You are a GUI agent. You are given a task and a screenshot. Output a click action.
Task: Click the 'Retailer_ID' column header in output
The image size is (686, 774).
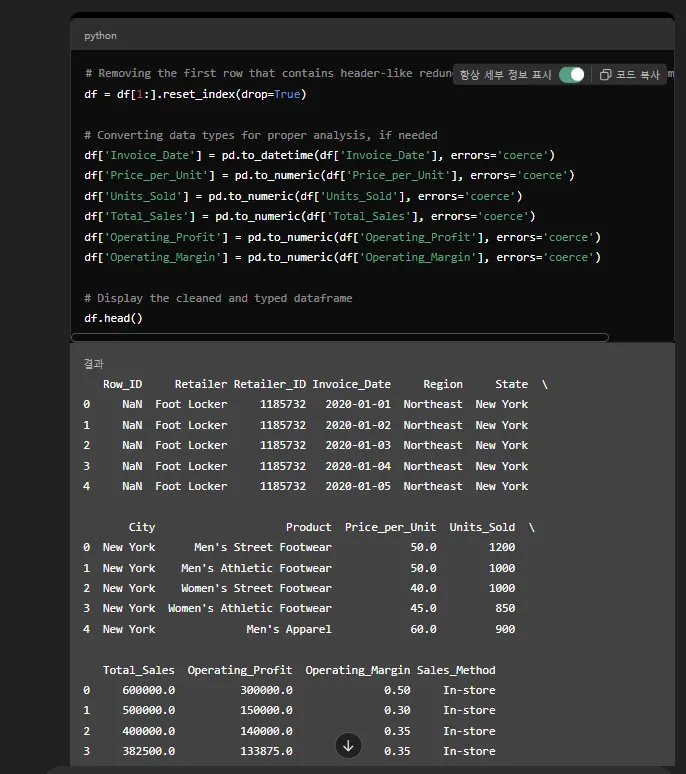click(269, 384)
